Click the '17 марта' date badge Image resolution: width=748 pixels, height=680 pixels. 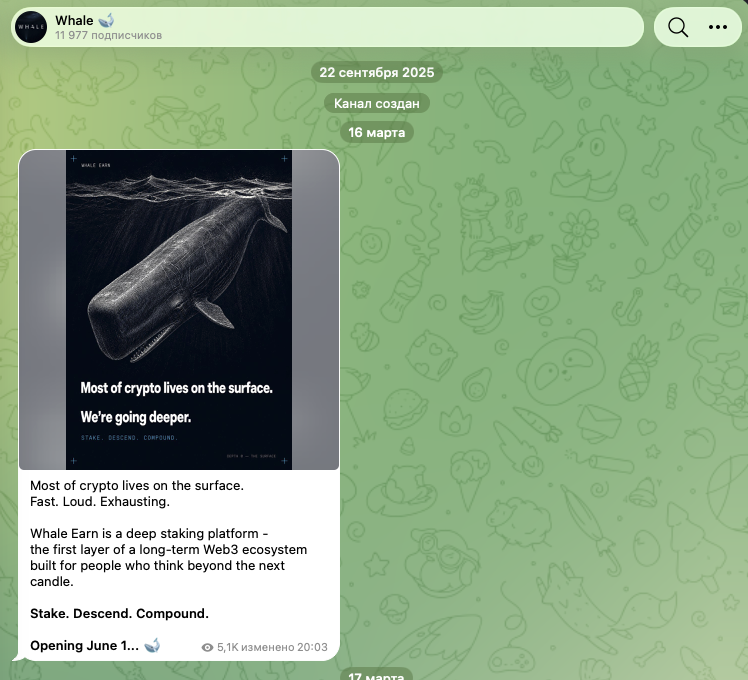[376, 675]
